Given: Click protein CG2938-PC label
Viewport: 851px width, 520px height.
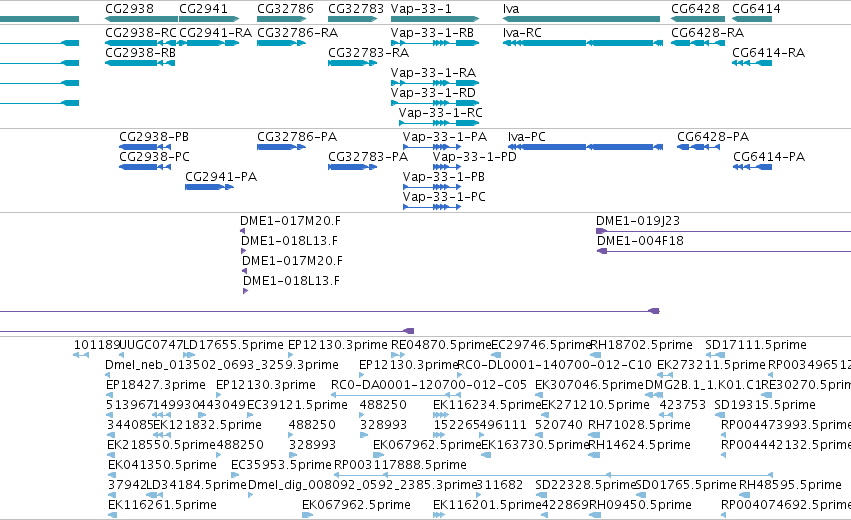Looking at the screenshot, I should tap(154, 157).
